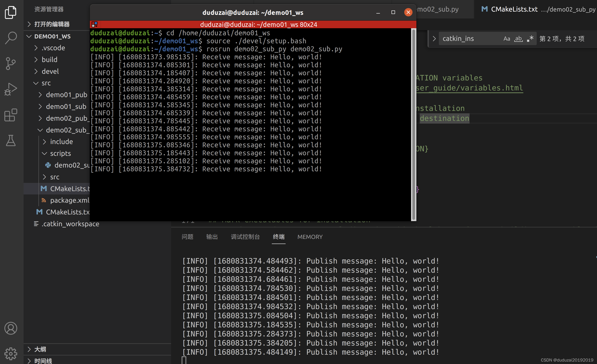Click Python file icon of demo02_sub script
This screenshot has width=597, height=364.
pos(48,165)
